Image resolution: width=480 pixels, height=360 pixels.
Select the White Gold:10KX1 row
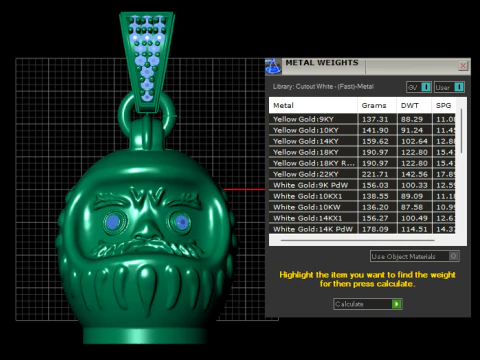tap(362, 196)
